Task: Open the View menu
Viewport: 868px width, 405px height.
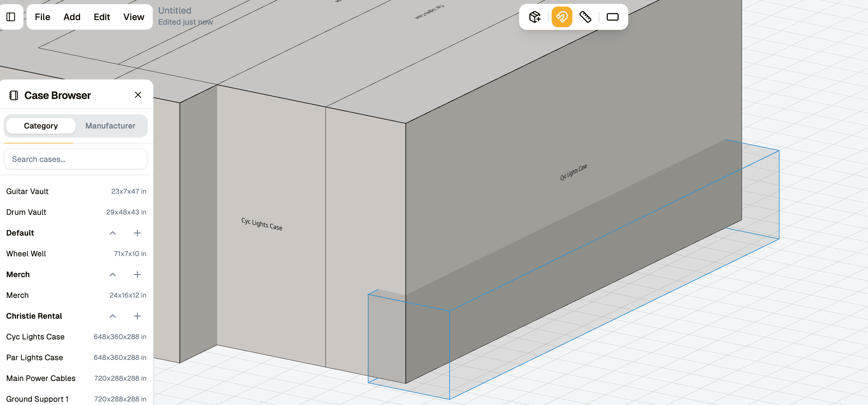Action: pyautogui.click(x=134, y=17)
